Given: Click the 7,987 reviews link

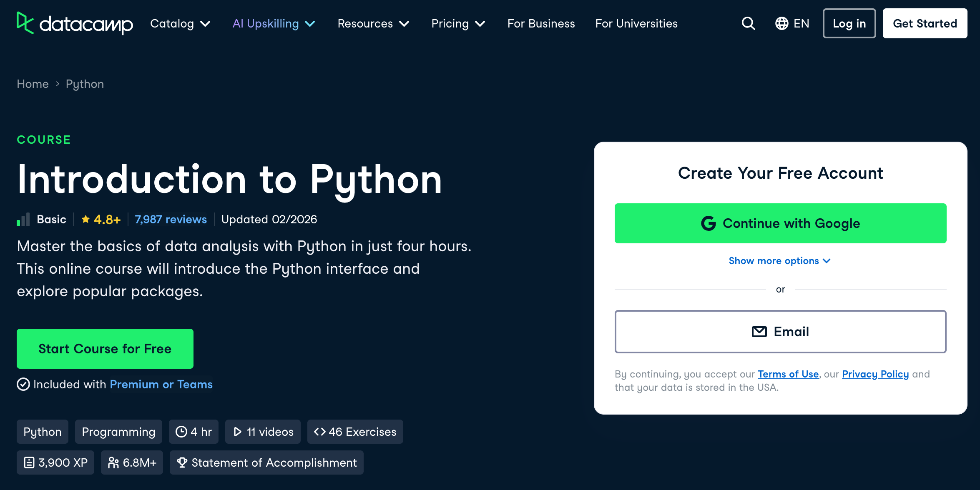Looking at the screenshot, I should click(x=171, y=219).
